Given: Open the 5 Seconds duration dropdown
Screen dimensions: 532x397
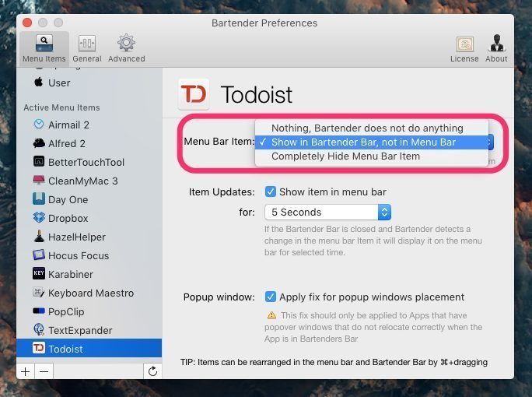Looking at the screenshot, I should pyautogui.click(x=327, y=212).
